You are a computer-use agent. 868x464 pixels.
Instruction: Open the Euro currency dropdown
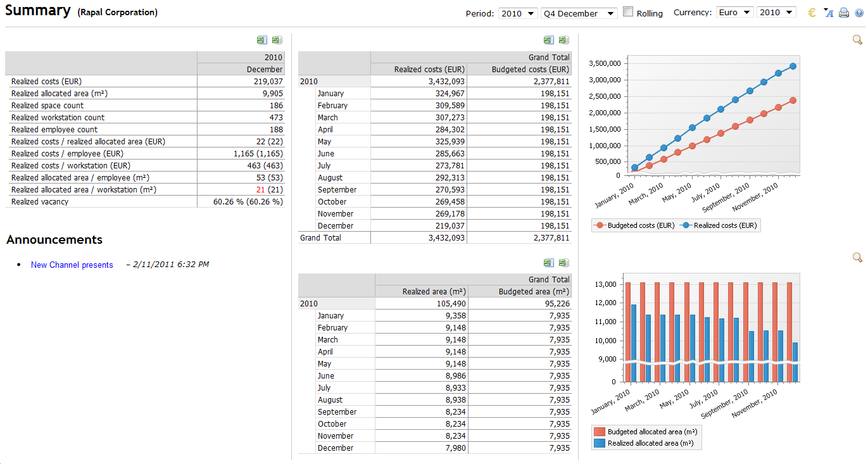(x=734, y=13)
